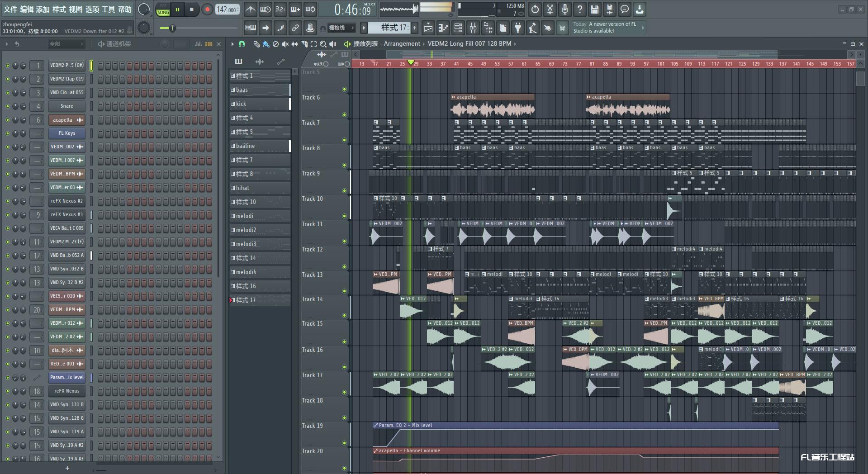The width and height of the screenshot is (868, 474).
Task: Open the 视图 menu
Action: (x=76, y=9)
